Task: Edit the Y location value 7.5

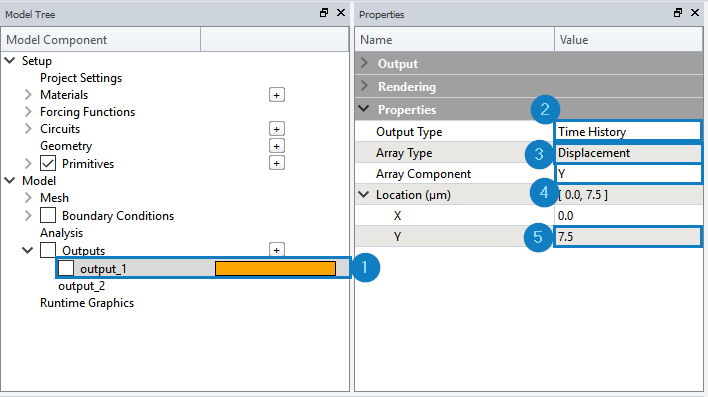Action: tap(628, 237)
